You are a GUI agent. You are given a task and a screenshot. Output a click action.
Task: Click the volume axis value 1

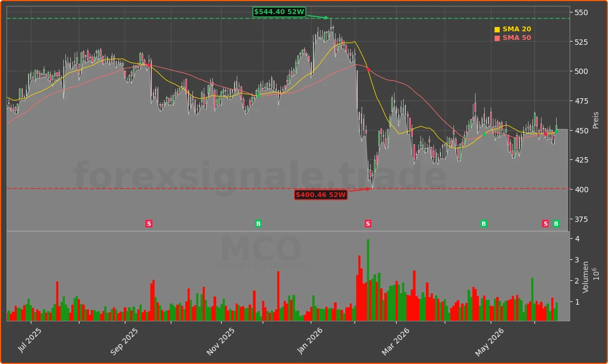click(577, 301)
